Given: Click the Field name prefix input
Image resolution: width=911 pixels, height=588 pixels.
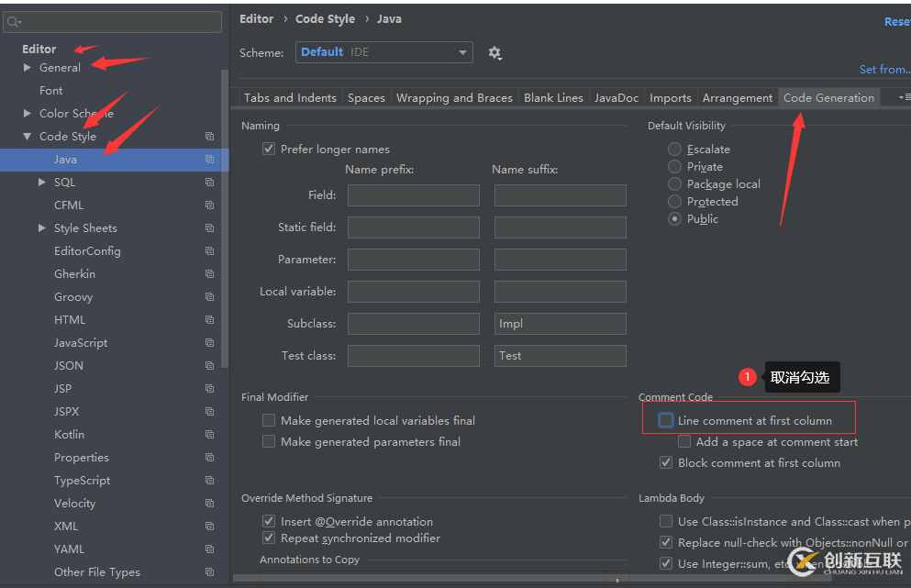Looking at the screenshot, I should [x=413, y=195].
